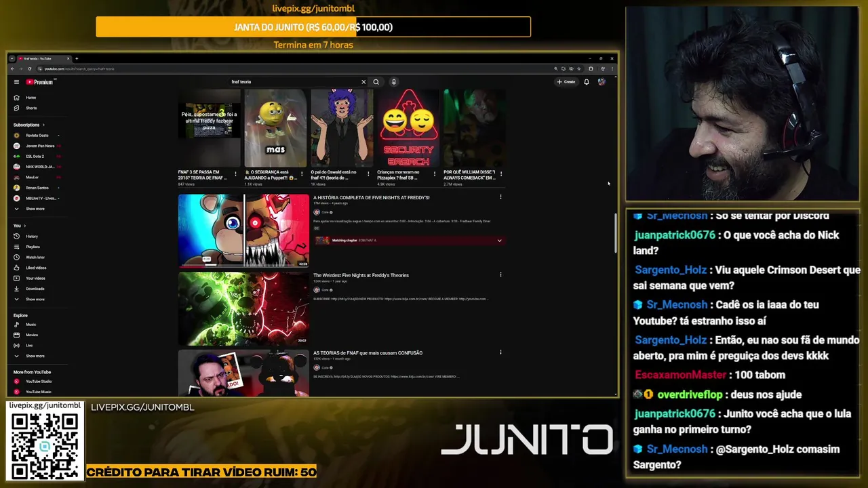Viewport: 868px width, 488px height.
Task: Reload the page in browser
Action: tap(28, 69)
